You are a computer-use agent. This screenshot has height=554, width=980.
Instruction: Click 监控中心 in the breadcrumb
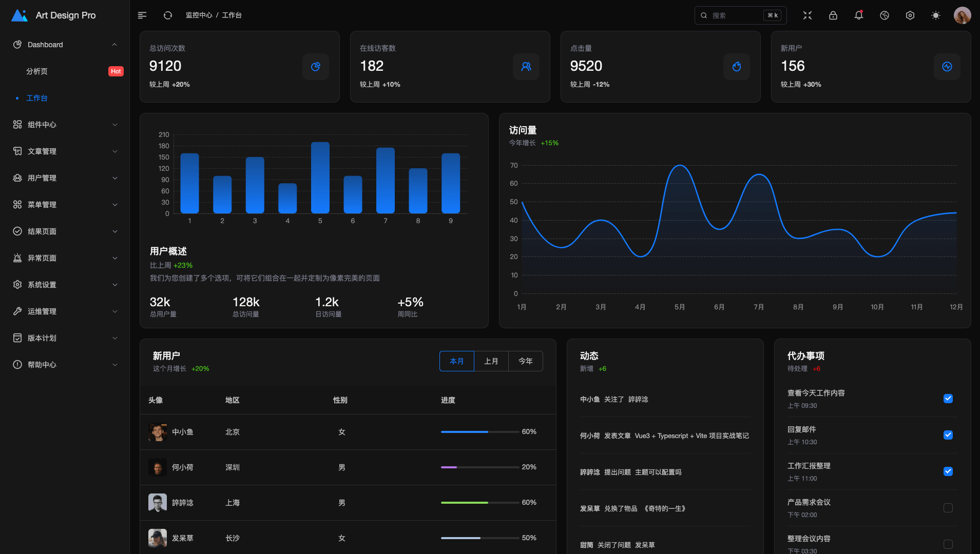(x=200, y=15)
